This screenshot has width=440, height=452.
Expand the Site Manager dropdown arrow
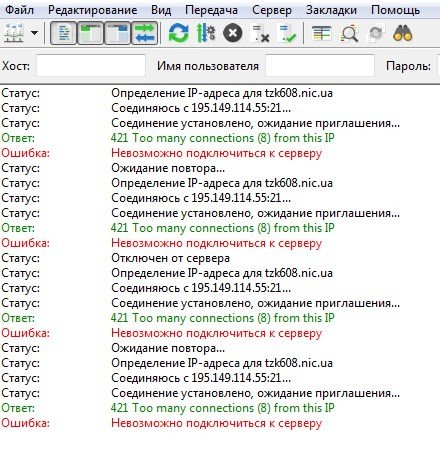tap(34, 33)
